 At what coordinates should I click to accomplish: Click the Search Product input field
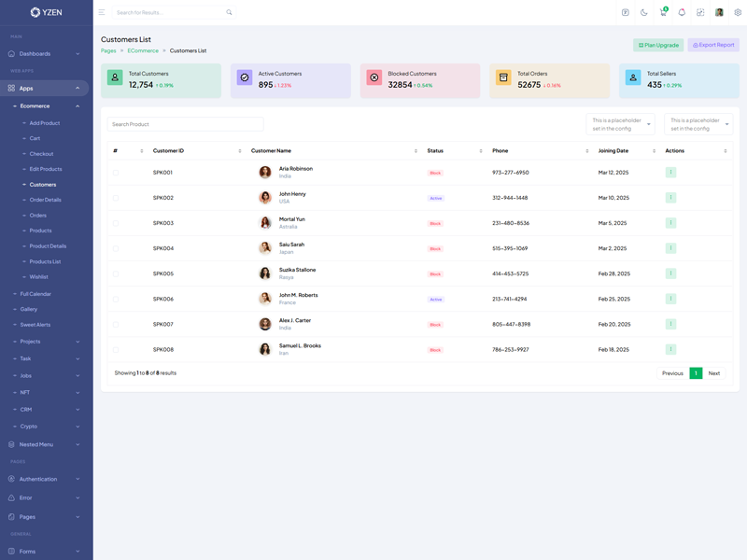pyautogui.click(x=185, y=124)
